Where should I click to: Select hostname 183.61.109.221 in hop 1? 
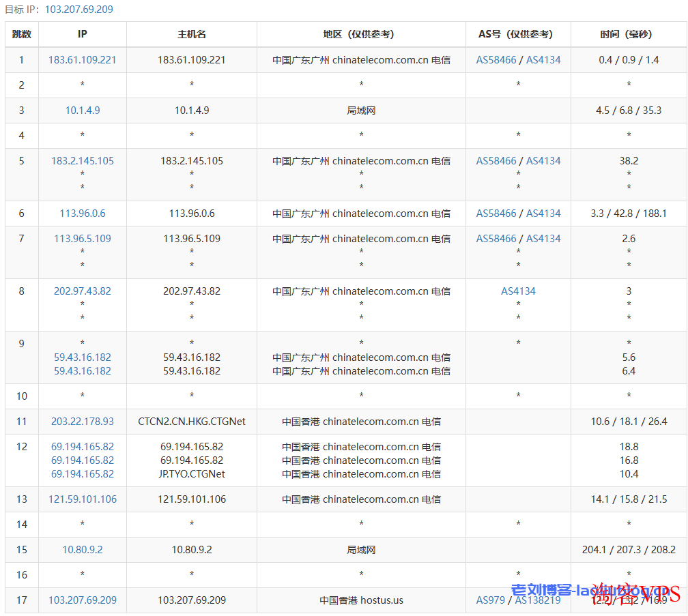(192, 60)
